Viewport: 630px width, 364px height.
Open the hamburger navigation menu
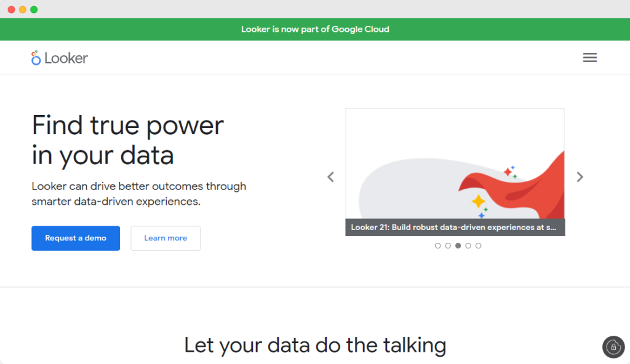click(x=589, y=57)
